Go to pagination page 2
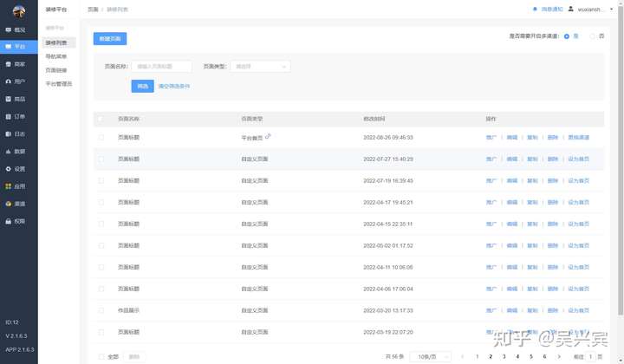The height and width of the screenshot is (364, 624). click(x=491, y=356)
